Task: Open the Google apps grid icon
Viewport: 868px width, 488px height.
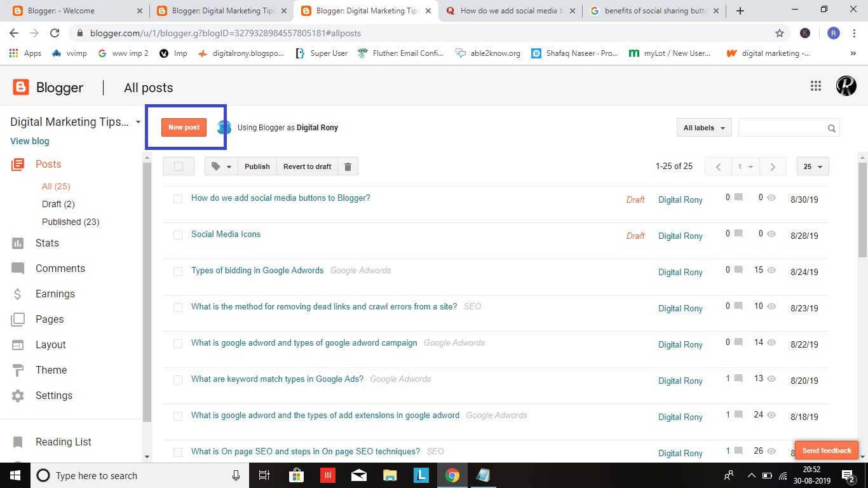Action: coord(816,85)
